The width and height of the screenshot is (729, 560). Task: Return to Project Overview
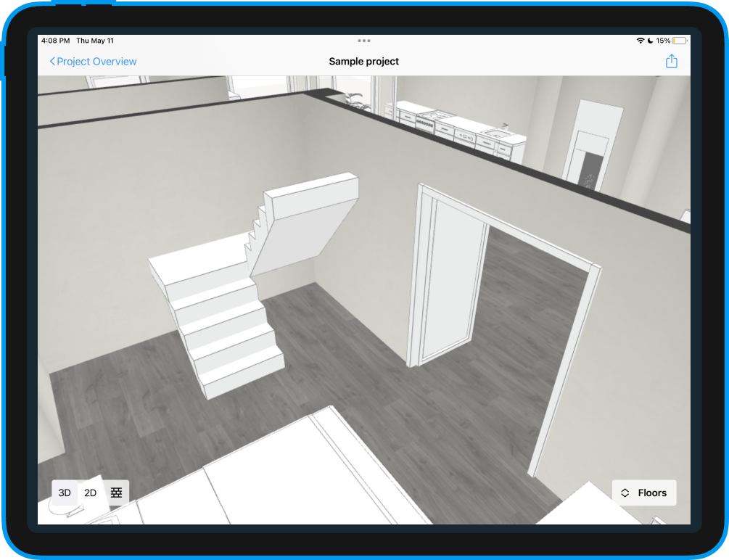point(91,62)
